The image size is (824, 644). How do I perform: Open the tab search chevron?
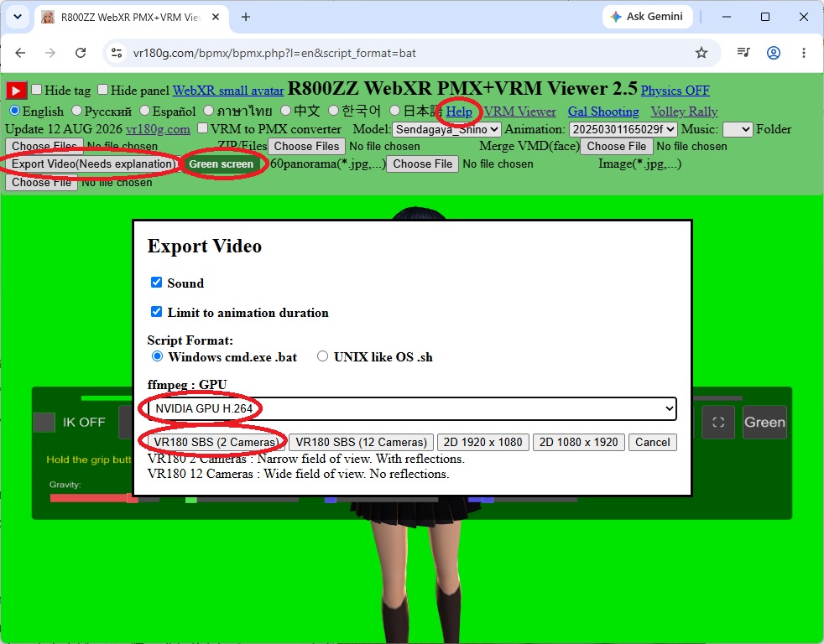18,17
